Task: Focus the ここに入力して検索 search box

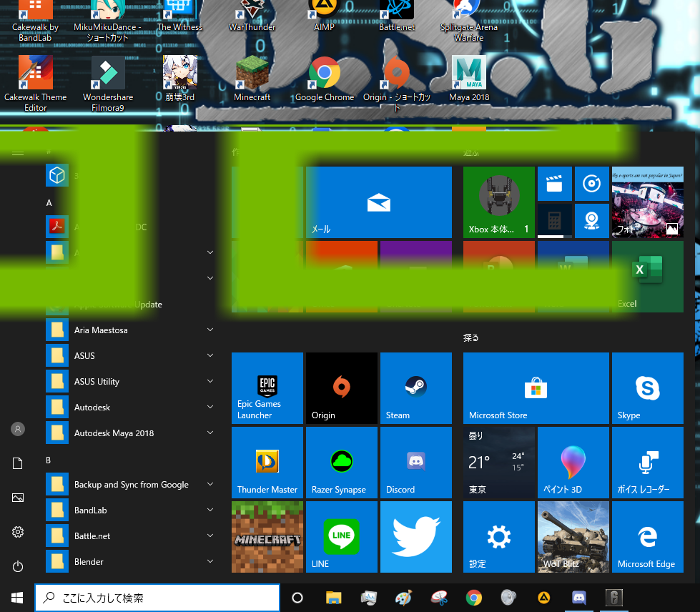Action: coord(157,598)
